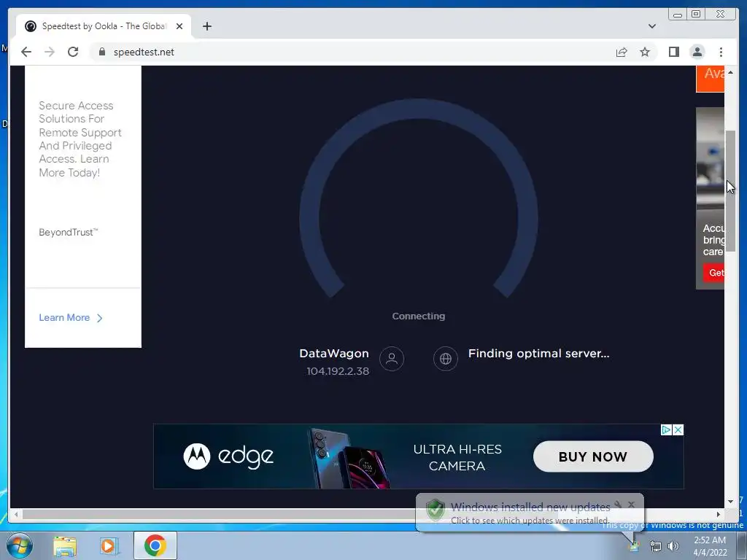Screen dimensions: 747x560
Task: Open the Chrome three-dot menu
Action: pyautogui.click(x=721, y=52)
